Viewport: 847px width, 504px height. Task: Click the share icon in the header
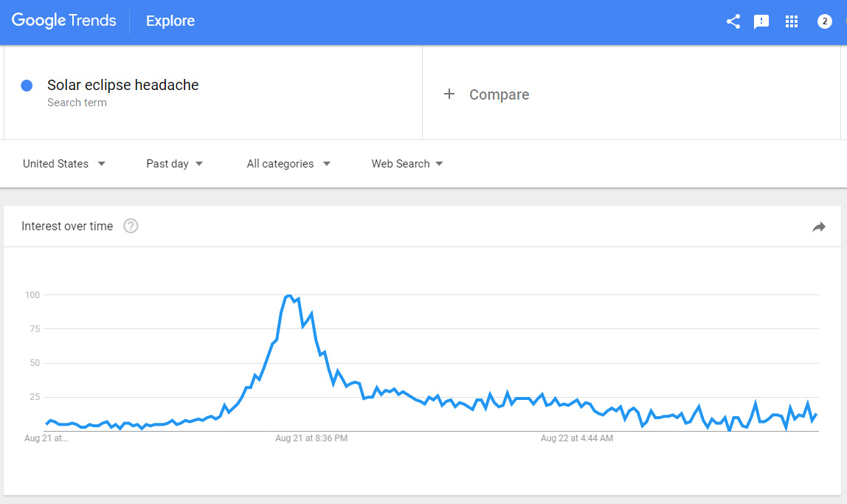pyautogui.click(x=733, y=21)
